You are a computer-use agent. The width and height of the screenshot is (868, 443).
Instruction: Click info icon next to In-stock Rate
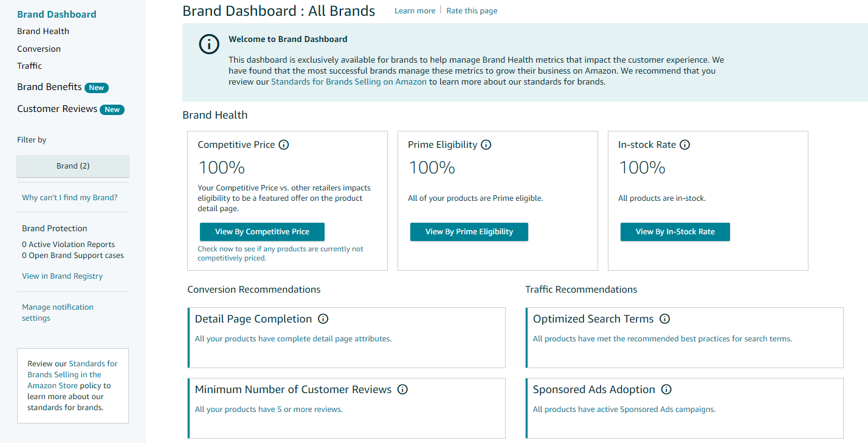click(x=684, y=145)
